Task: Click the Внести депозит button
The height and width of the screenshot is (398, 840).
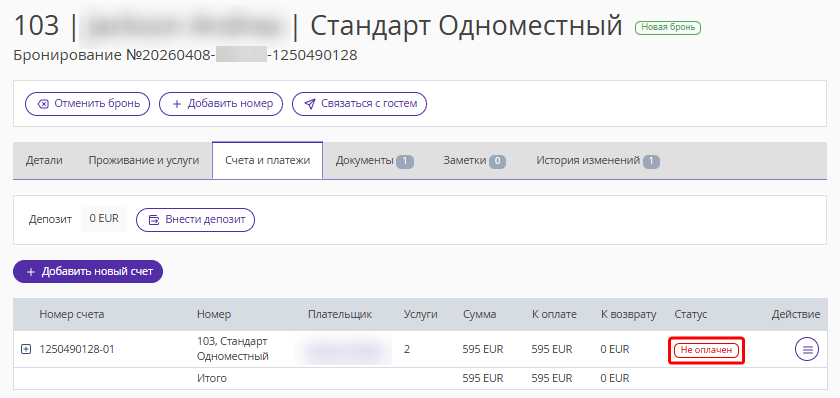Action: (x=195, y=220)
